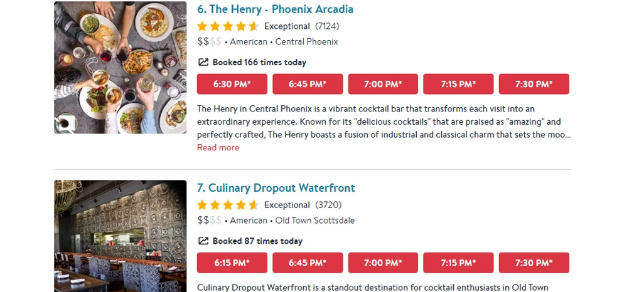
Task: Click The Henry star rating icons
Action: [x=228, y=26]
